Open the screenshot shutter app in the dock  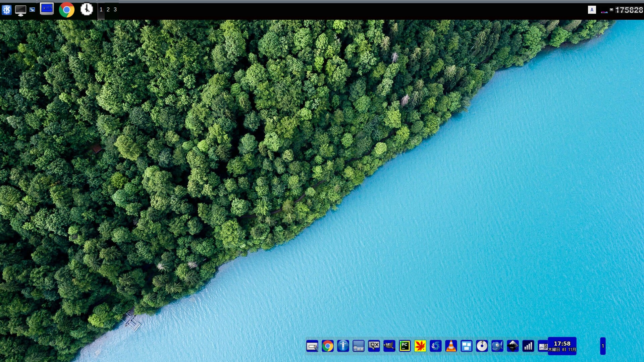[436, 346]
